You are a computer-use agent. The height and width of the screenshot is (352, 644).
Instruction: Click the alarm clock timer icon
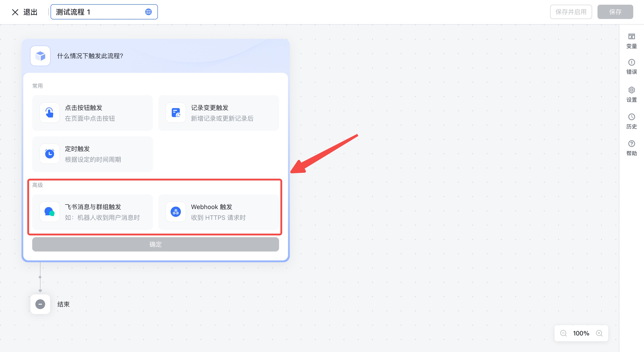click(49, 153)
